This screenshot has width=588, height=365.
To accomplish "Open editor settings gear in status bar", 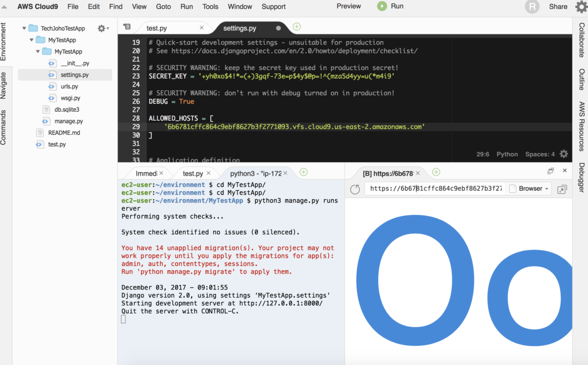I will pos(563,154).
